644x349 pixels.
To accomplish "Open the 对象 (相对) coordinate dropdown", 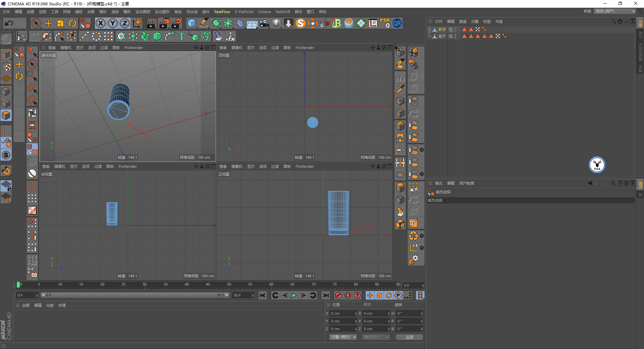I will click(x=343, y=337).
